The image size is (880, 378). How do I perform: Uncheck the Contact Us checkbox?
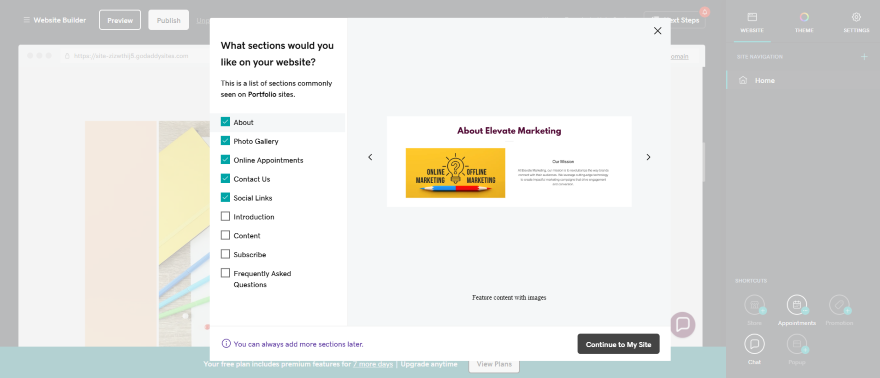[x=225, y=178]
